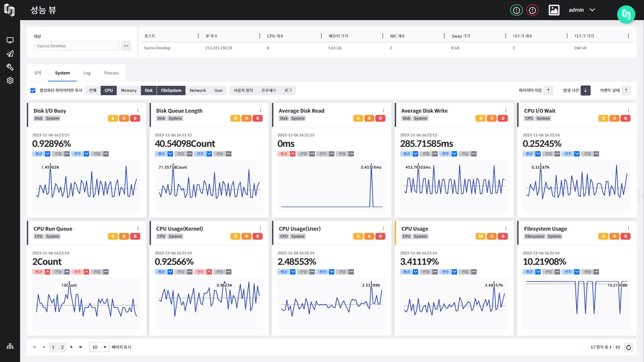
Task: Toggle the CPU filter button
Action: 109,90
